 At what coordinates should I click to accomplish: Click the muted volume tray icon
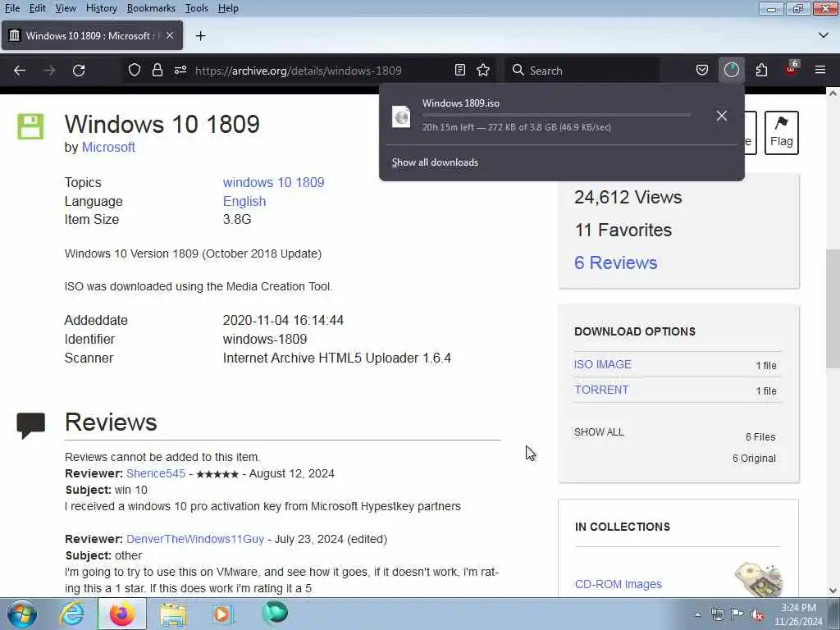coord(757,614)
